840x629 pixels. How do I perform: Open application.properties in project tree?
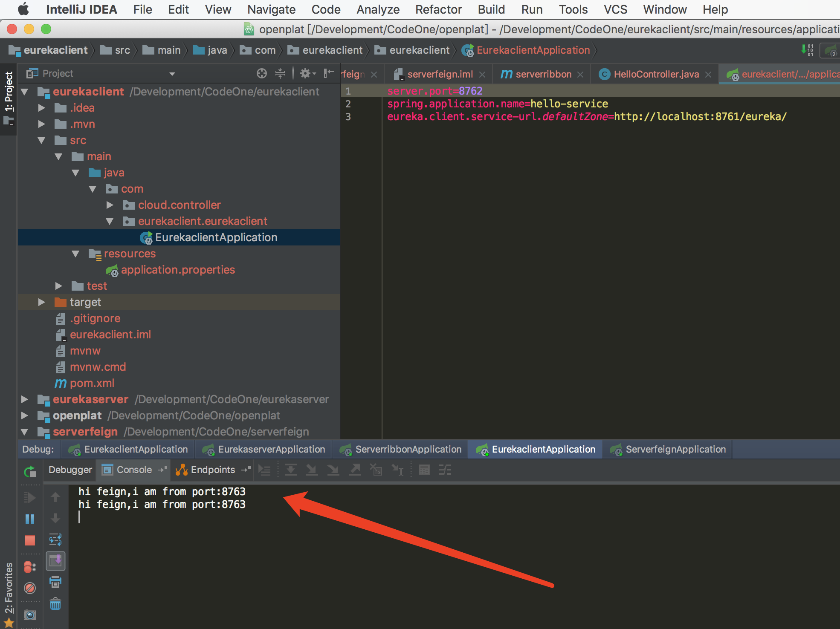coord(178,270)
